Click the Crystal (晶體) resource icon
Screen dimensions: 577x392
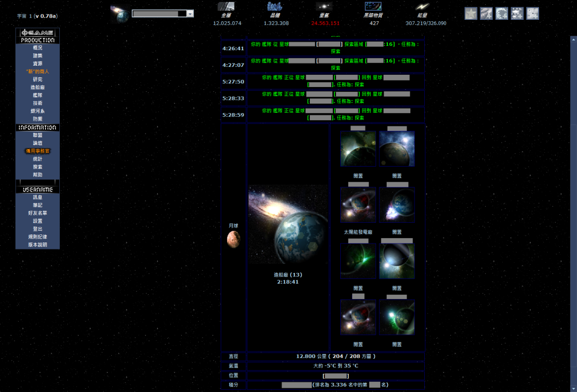[x=275, y=6]
